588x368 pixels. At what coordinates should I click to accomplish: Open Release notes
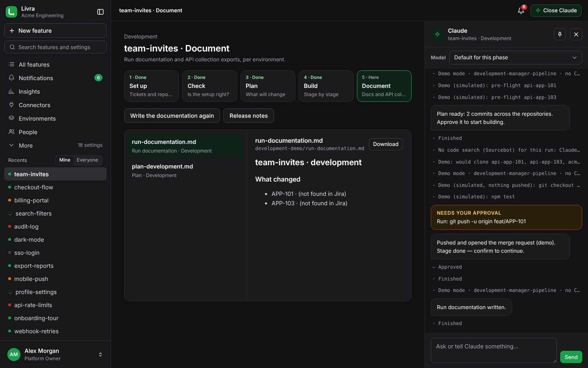(249, 116)
